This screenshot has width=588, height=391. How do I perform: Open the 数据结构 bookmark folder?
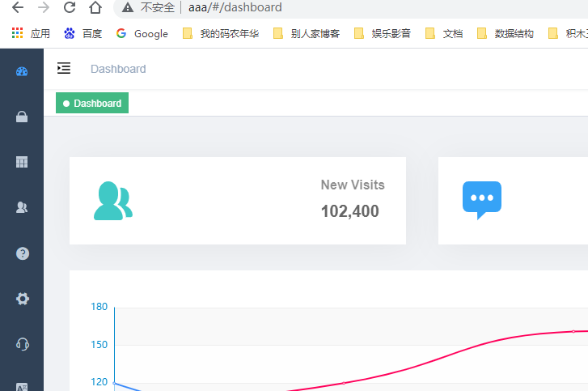(x=506, y=33)
